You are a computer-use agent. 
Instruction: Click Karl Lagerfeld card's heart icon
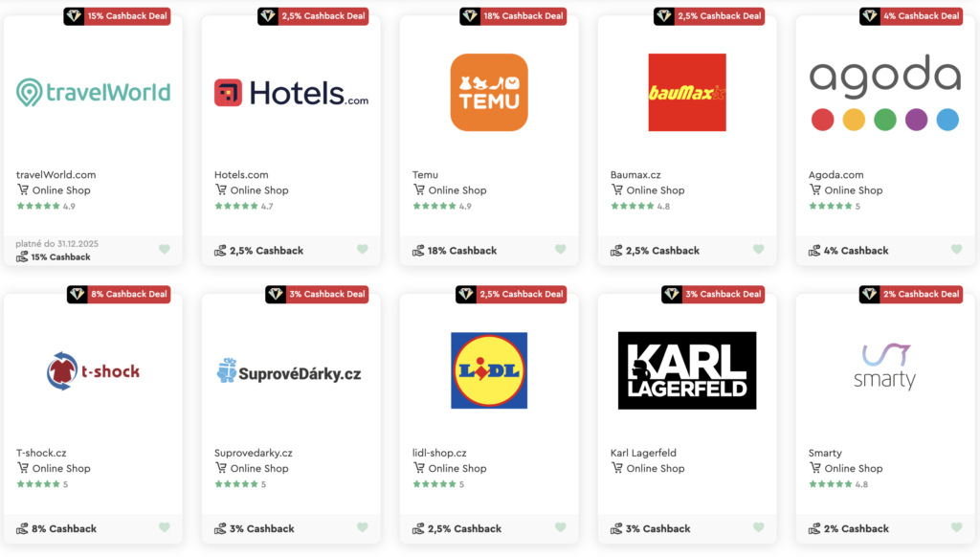(759, 527)
